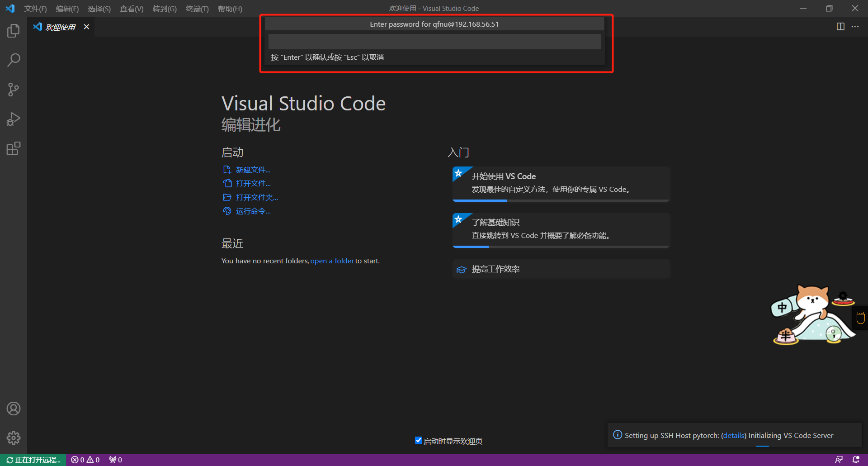Click the command icon beside 运行命令
The width and height of the screenshot is (868, 466).
pyautogui.click(x=227, y=211)
